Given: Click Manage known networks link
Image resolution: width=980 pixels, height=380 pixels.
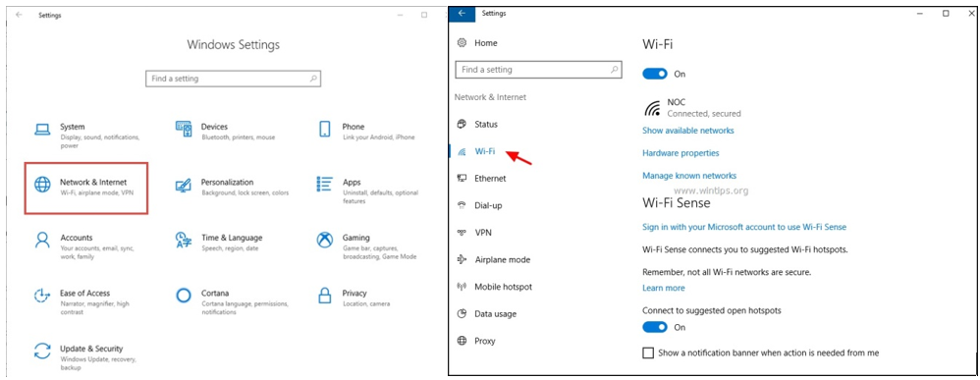Looking at the screenshot, I should (x=689, y=176).
